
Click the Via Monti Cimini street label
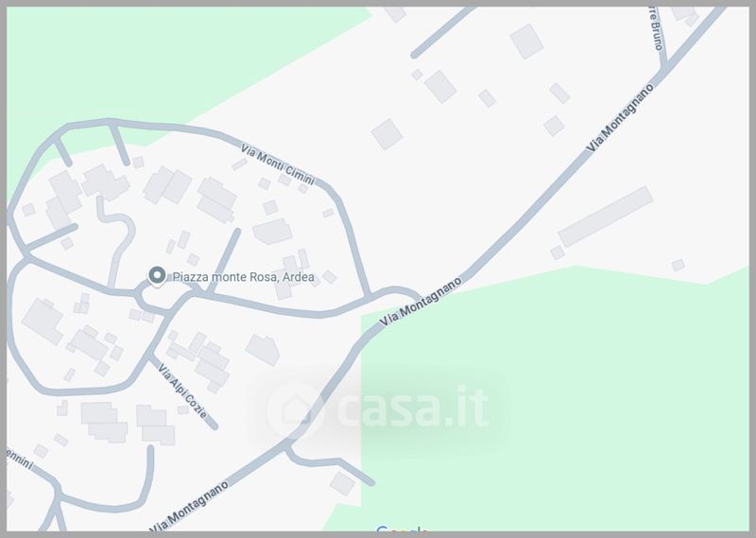tap(278, 165)
